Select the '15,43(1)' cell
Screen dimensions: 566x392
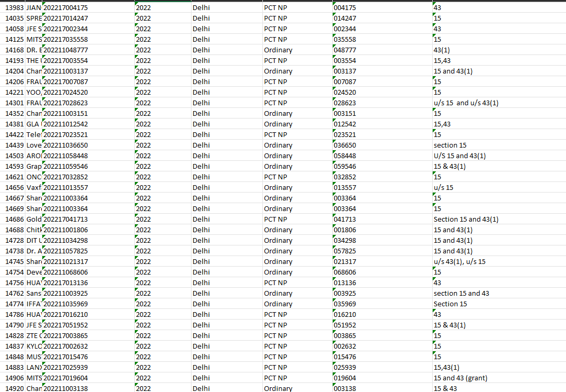click(x=446, y=368)
